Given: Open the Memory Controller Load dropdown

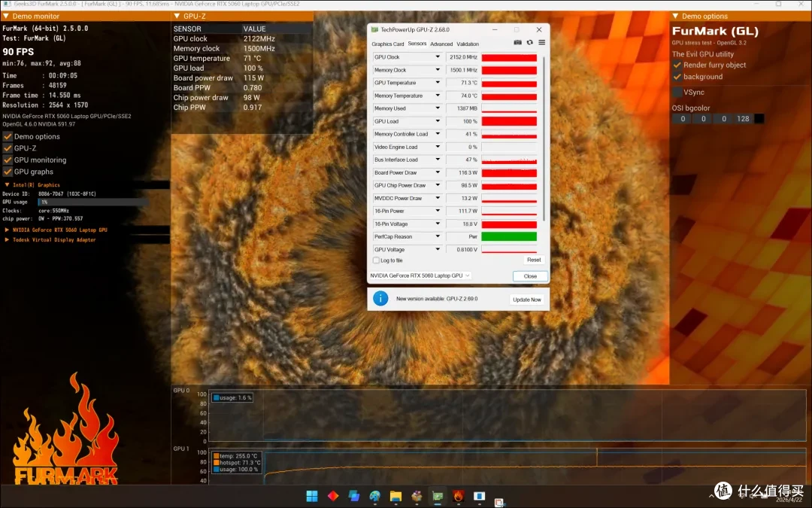Looking at the screenshot, I should point(438,134).
